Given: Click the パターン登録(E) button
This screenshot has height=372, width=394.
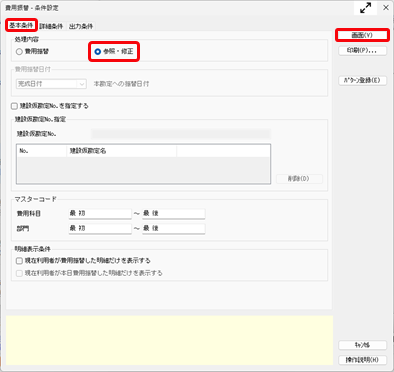Looking at the screenshot, I should [362, 80].
